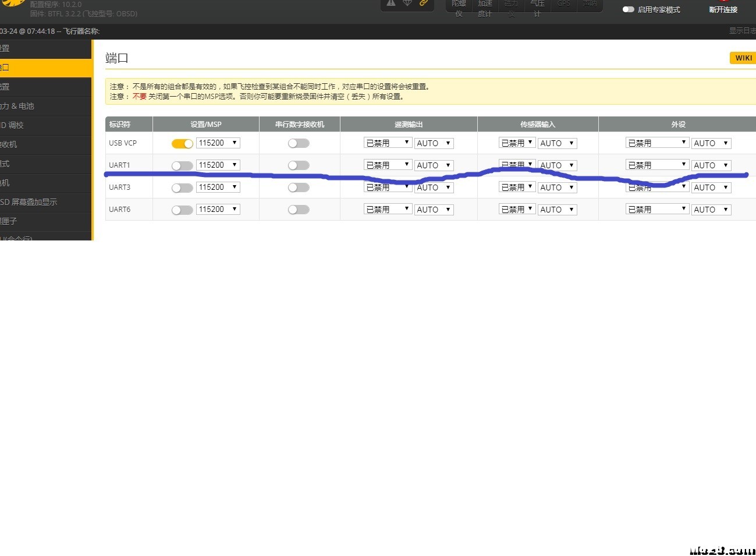Open USB VCP sensor AUTO baud dropdown
The image size is (756, 556).
(558, 143)
